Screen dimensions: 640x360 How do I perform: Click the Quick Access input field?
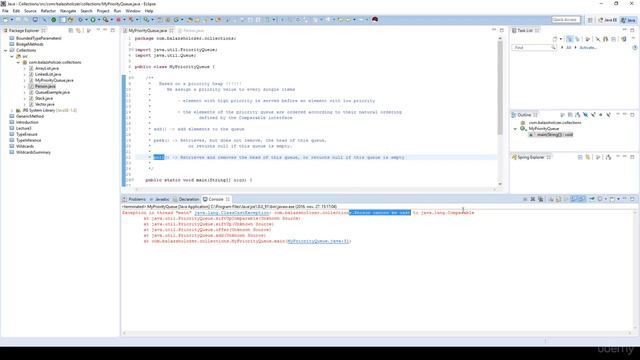coord(565,20)
